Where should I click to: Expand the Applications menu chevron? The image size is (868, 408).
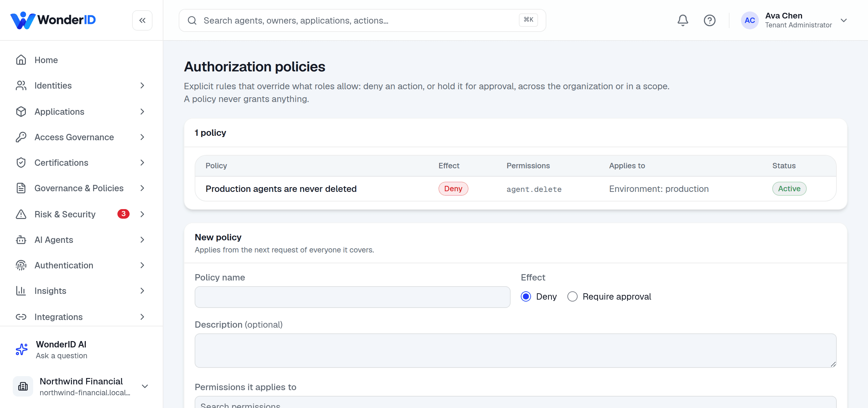(x=142, y=112)
